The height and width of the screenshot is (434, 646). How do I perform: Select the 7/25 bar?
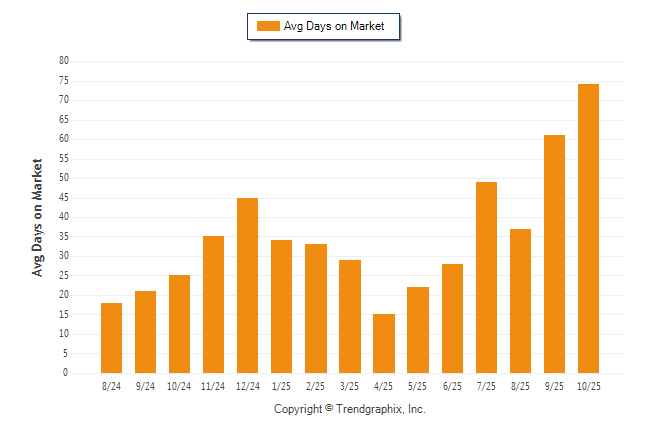click(486, 277)
